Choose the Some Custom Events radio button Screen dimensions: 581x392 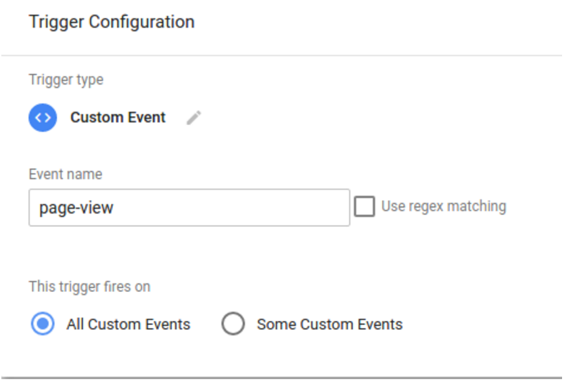click(233, 324)
